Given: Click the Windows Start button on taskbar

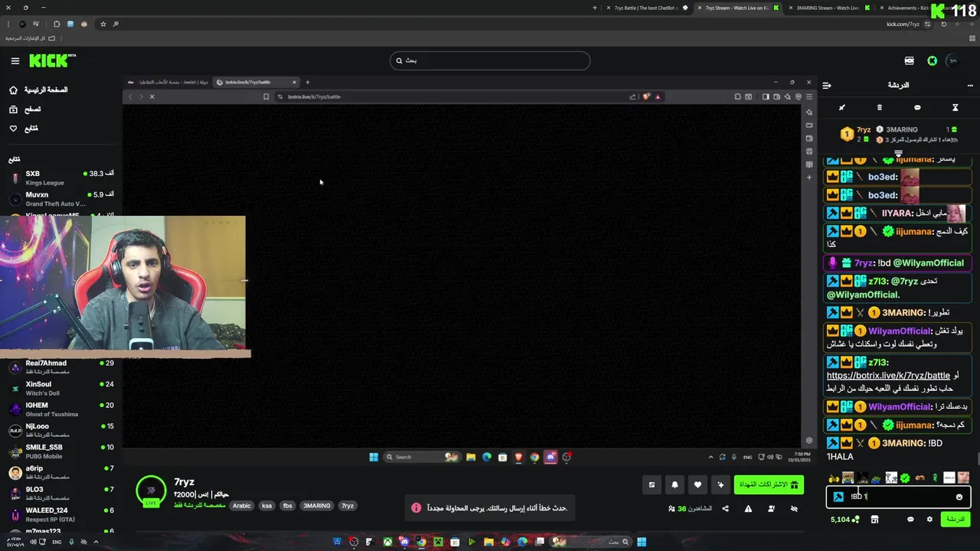Looking at the screenshot, I should coord(642,542).
